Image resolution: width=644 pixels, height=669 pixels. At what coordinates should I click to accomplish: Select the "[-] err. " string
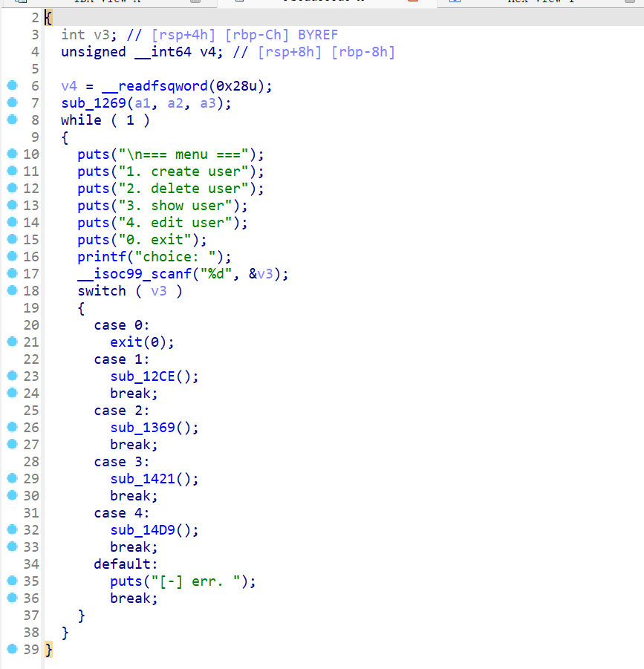click(x=195, y=581)
